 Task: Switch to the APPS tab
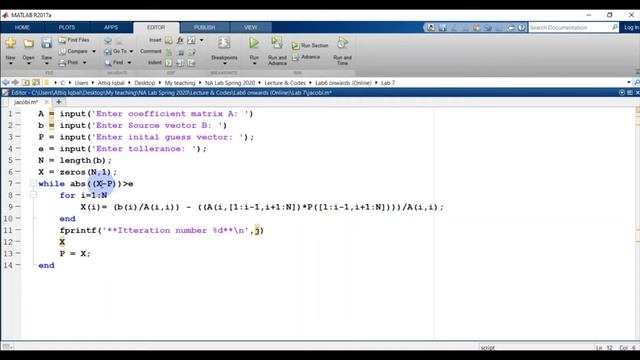[x=111, y=27]
